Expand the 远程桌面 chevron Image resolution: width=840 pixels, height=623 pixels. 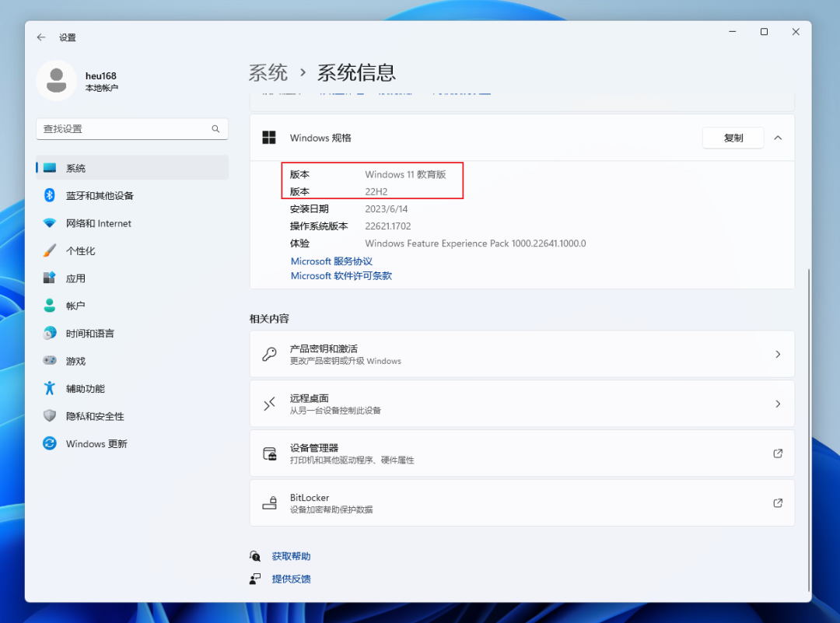click(x=778, y=404)
